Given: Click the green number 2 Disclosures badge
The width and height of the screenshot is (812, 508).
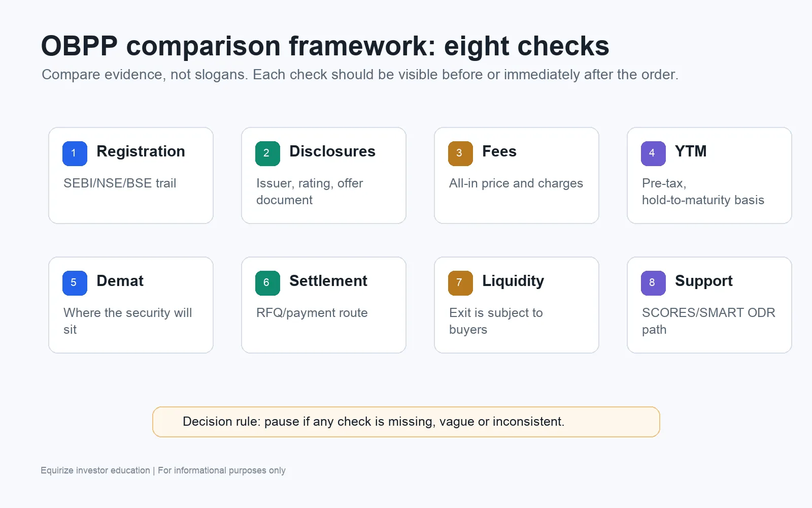Looking at the screenshot, I should (x=267, y=153).
